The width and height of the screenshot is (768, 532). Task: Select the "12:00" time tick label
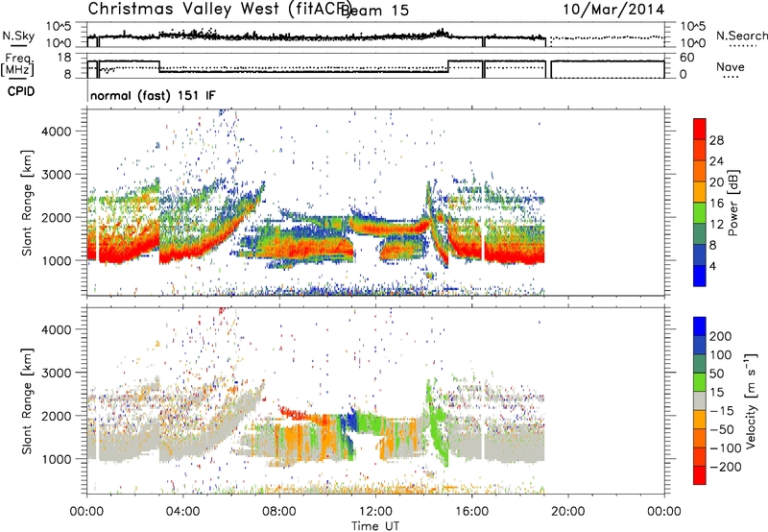(x=375, y=512)
